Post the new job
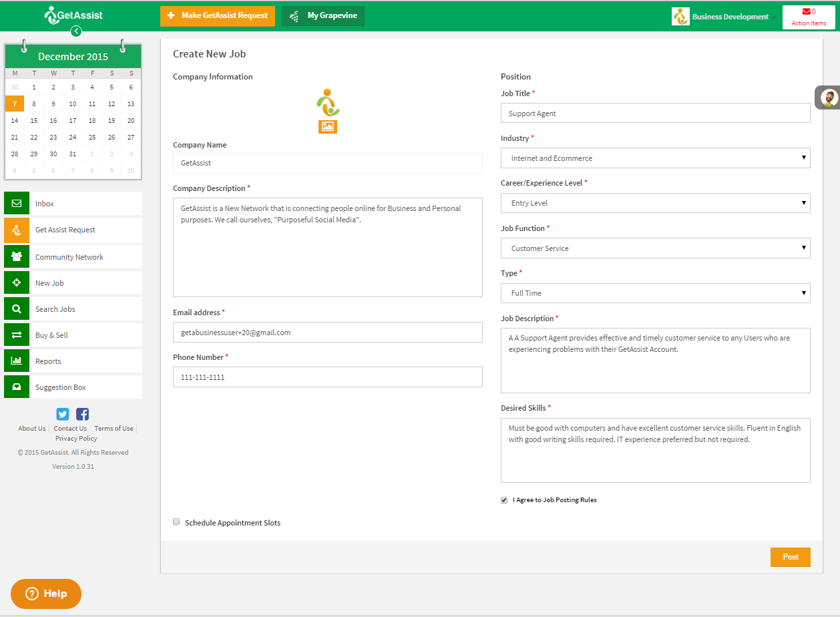This screenshot has width=840, height=617. pos(791,557)
